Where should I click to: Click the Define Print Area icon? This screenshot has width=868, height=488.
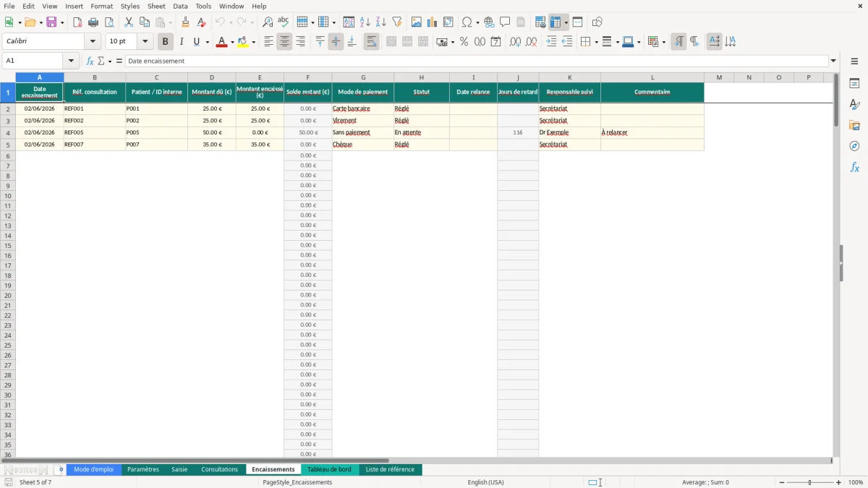click(x=540, y=22)
